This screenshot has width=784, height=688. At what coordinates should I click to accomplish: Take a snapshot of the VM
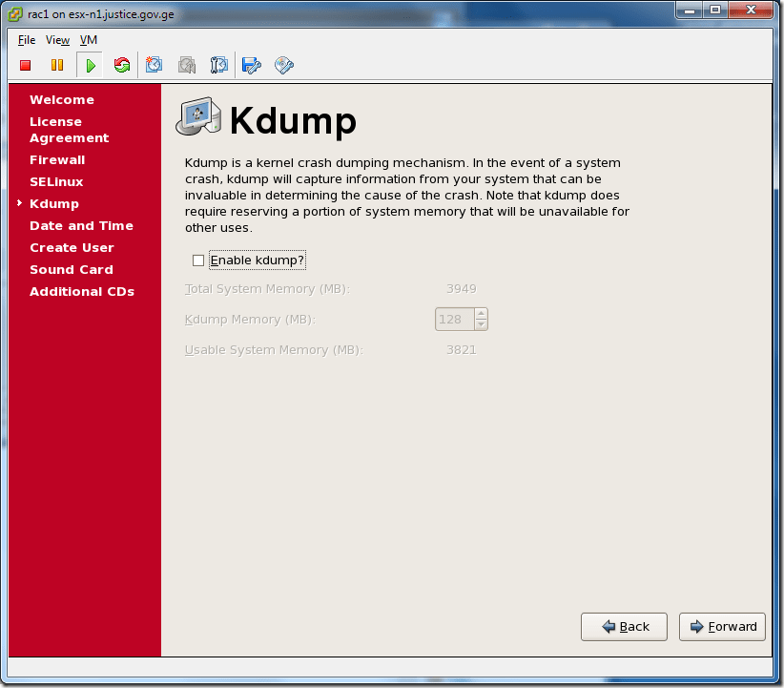pos(154,65)
